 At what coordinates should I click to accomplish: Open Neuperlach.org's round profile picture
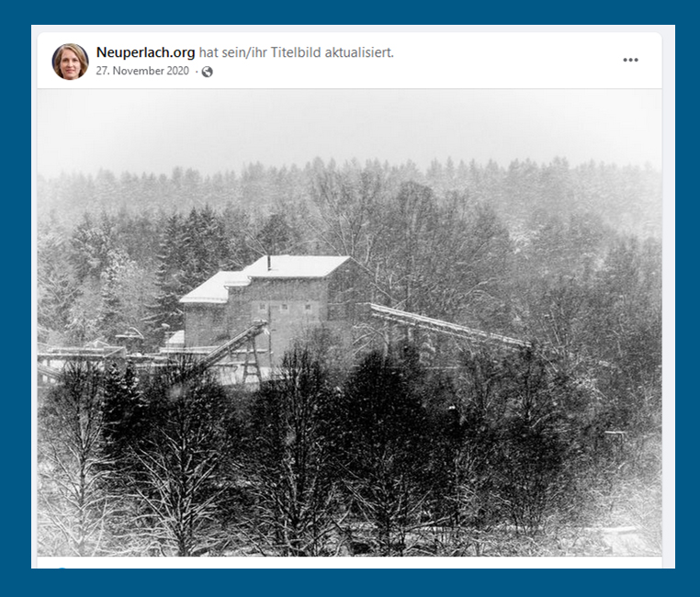tap(70, 62)
